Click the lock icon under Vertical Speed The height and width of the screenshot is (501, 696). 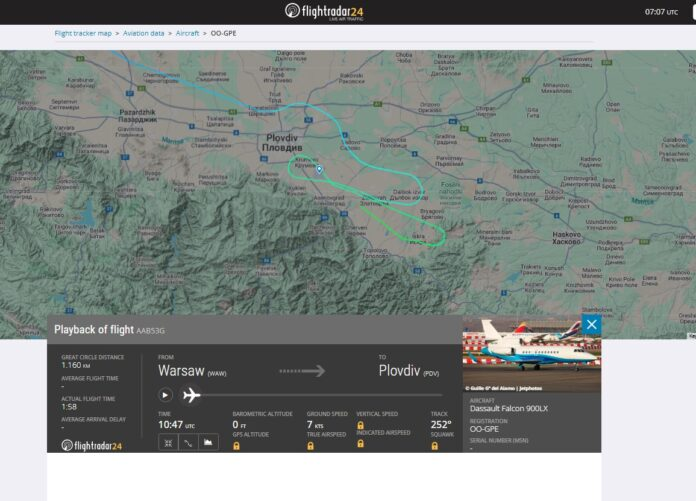coord(360,425)
